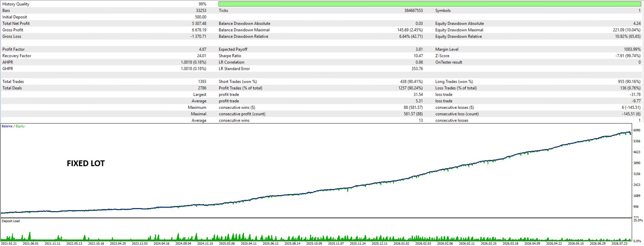Click the Initial Deposit value 500.00
Viewport: 644px width, 246px height.
[201, 17]
